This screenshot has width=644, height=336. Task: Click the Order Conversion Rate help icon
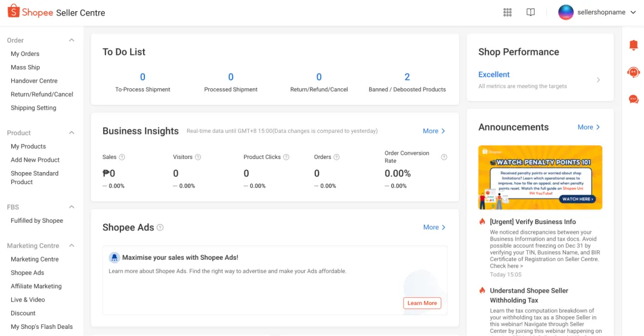[x=444, y=157]
